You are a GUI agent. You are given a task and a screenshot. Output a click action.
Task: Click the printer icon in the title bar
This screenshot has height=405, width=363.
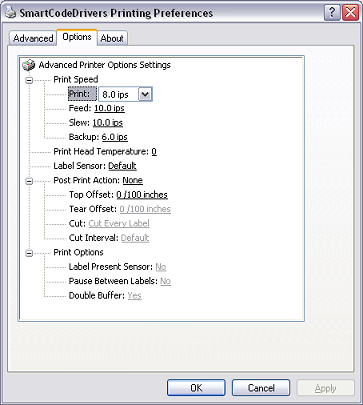(11, 13)
